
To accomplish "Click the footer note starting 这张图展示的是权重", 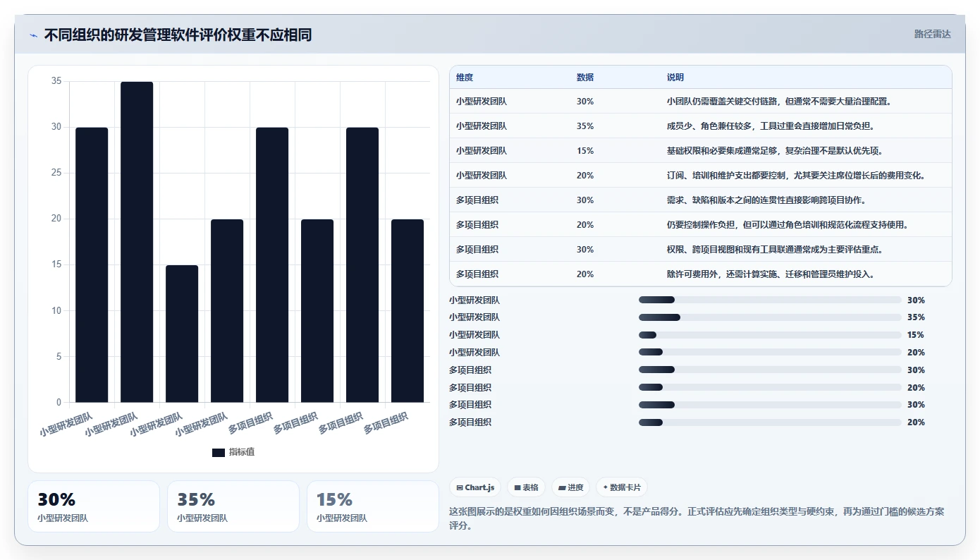I will click(696, 518).
